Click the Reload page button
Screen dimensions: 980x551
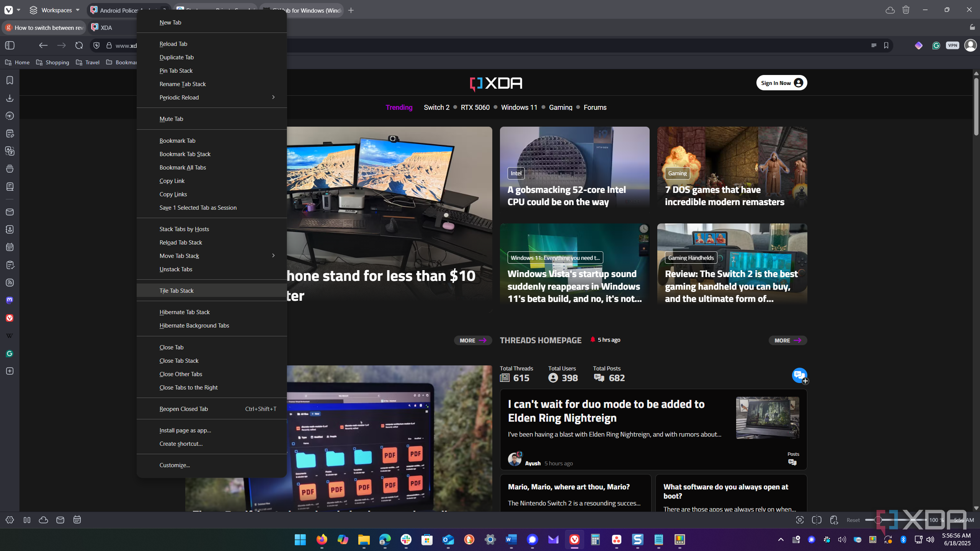[79, 46]
